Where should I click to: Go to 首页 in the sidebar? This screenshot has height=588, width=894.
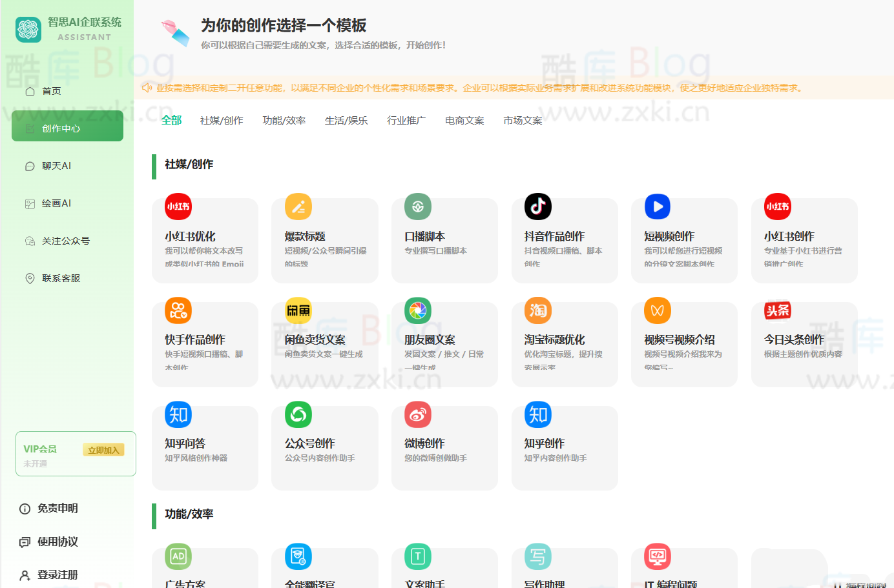[x=67, y=91]
